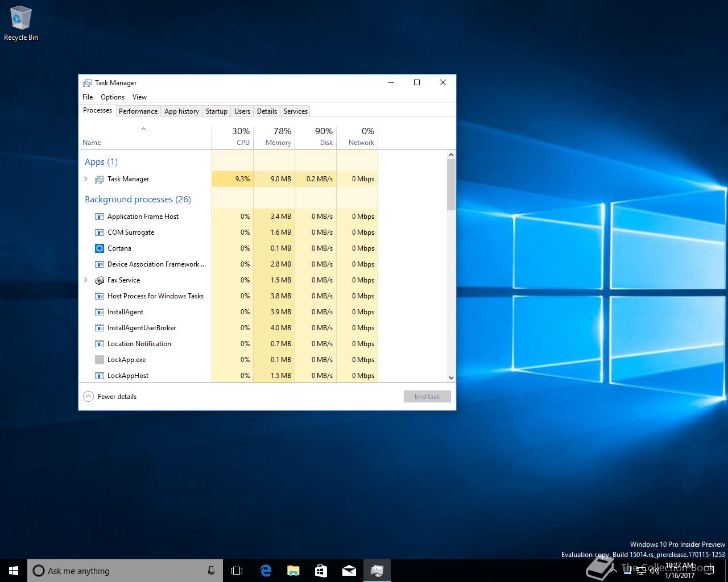This screenshot has width=728, height=582.
Task: Click the 3.9 MB memory cell of InstallAgent
Action: (x=274, y=312)
